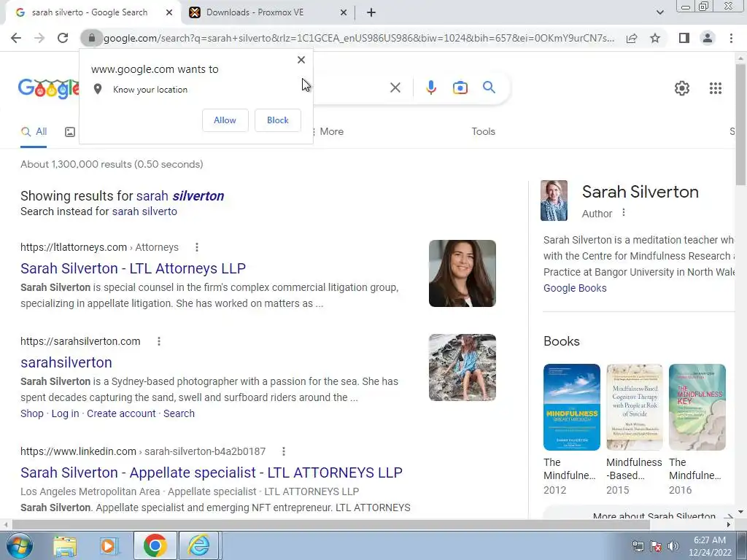Close the Downloads - Proxmox VE tab
747x560 pixels.
pos(343,12)
